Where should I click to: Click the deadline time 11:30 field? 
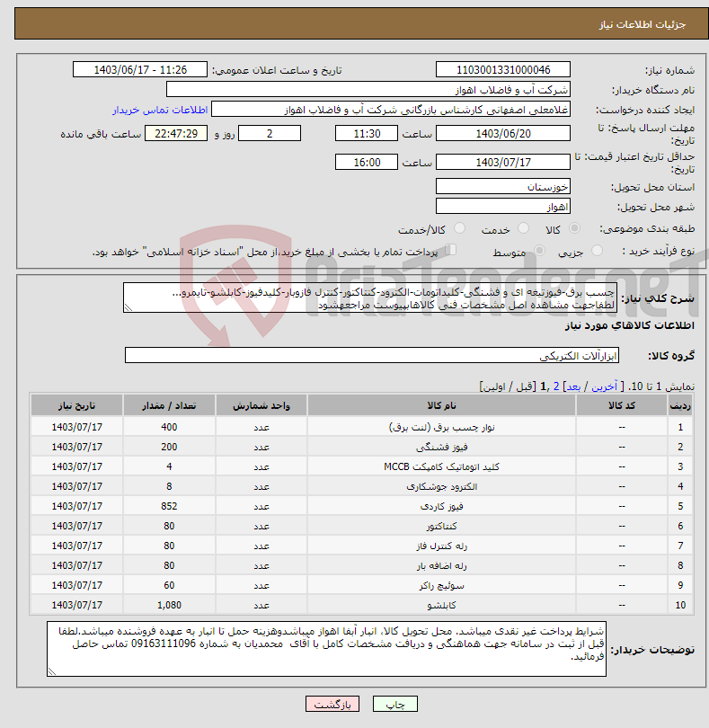click(x=367, y=134)
